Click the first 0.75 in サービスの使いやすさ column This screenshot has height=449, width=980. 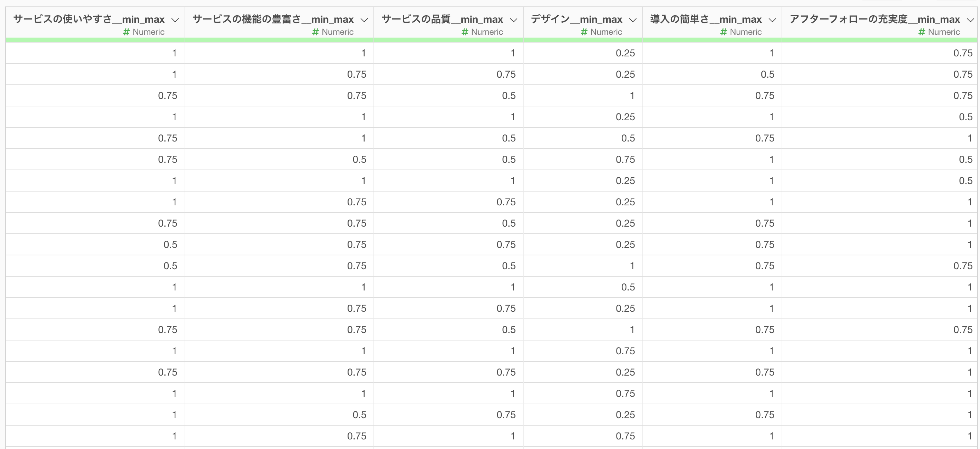click(x=168, y=96)
